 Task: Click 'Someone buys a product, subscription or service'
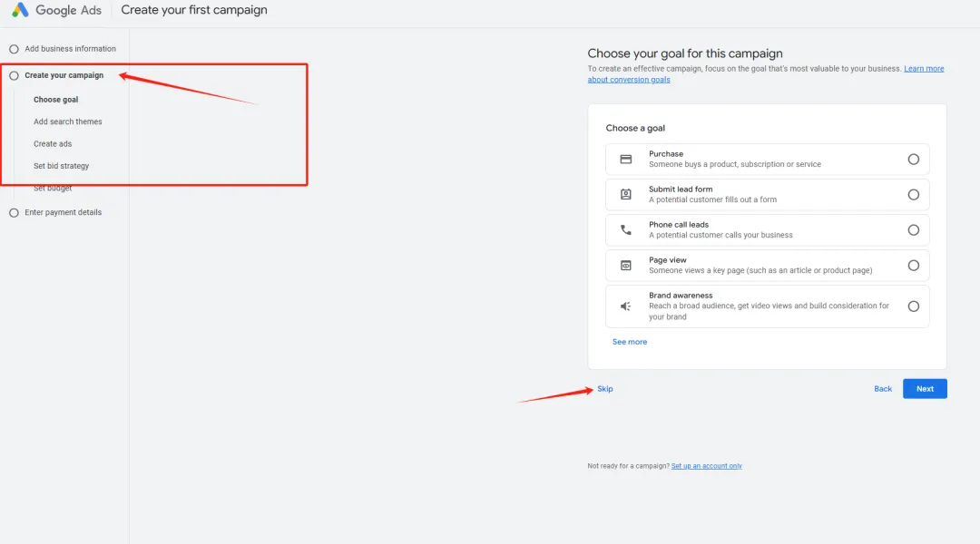point(734,164)
